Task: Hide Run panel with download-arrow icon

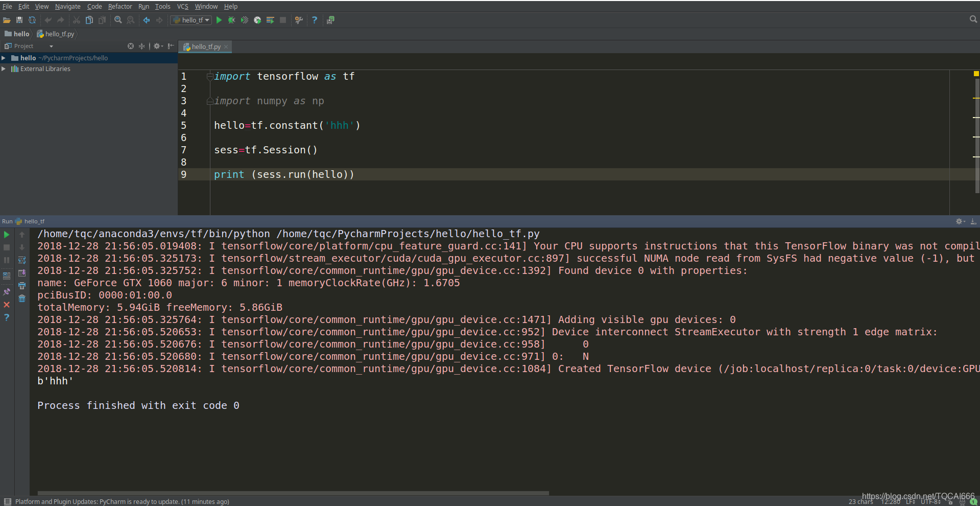Action: point(973,221)
